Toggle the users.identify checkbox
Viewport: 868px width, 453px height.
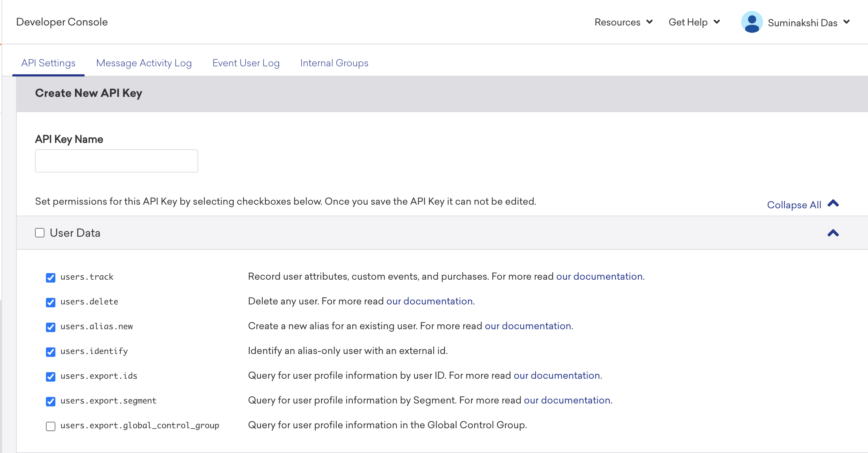tap(51, 352)
